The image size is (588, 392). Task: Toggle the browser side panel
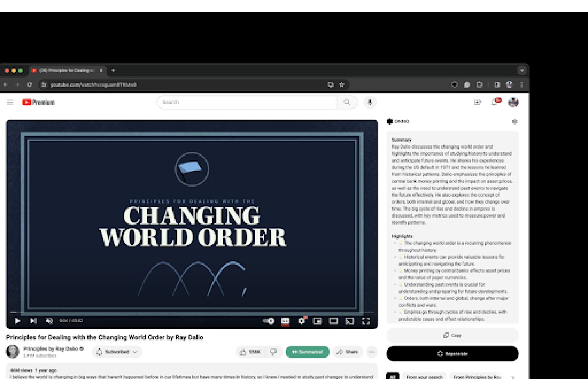click(x=497, y=85)
